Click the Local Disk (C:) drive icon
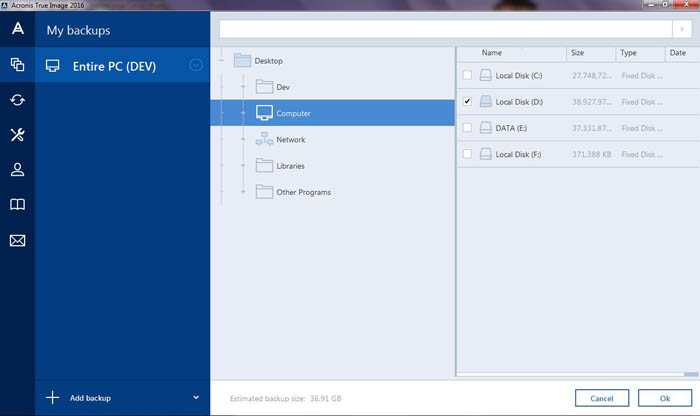Image resolution: width=700 pixels, height=416 pixels. click(486, 75)
